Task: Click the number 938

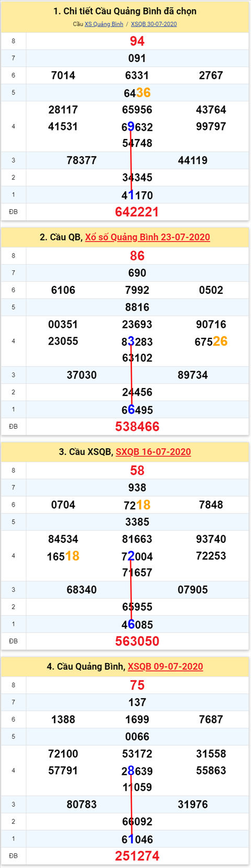Action: click(x=137, y=487)
